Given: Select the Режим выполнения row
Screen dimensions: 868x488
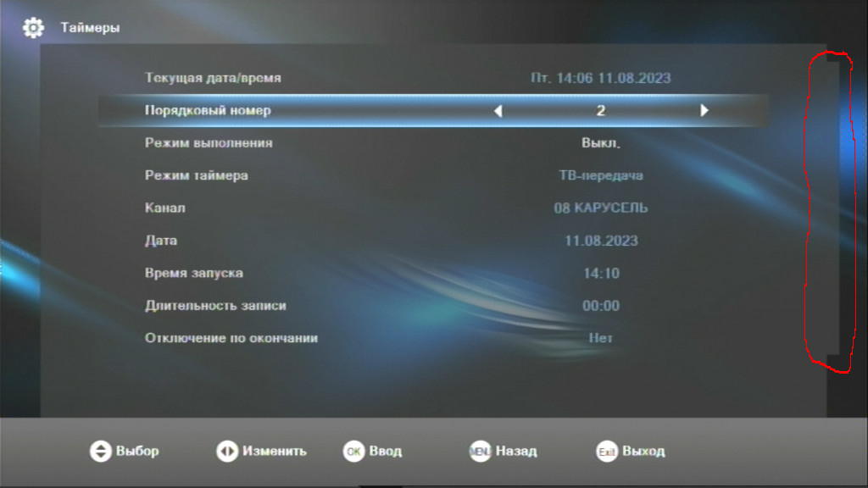Looking at the screenshot, I should pyautogui.click(x=433, y=142).
